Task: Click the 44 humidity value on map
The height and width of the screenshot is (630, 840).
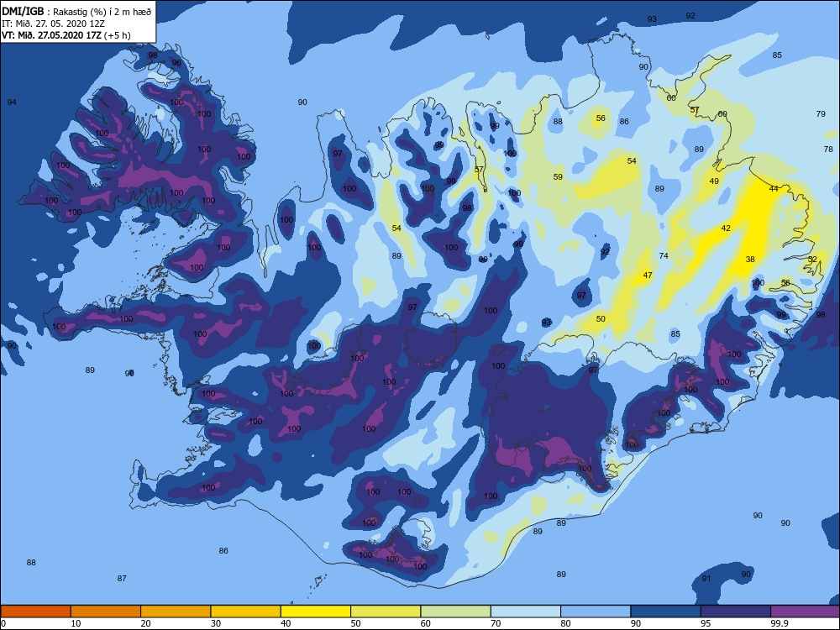Action: click(x=774, y=188)
